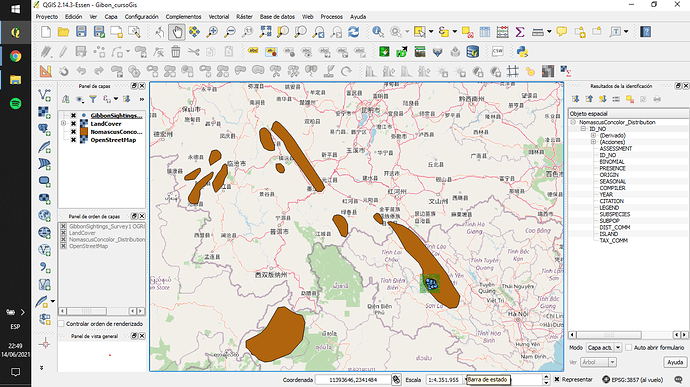Select the Pan Map hand tool
This screenshot has width=690, height=387.
(x=177, y=32)
